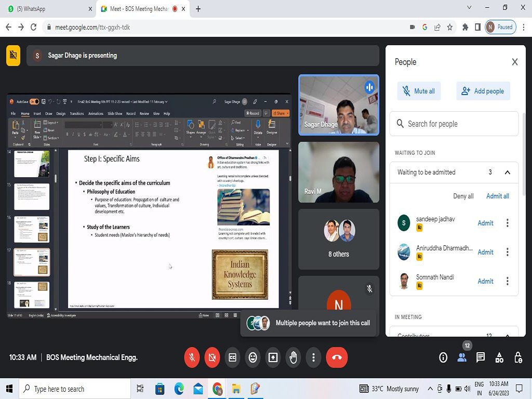The height and width of the screenshot is (399, 532).
Task: Focus the Search for people field
Action: (x=454, y=124)
